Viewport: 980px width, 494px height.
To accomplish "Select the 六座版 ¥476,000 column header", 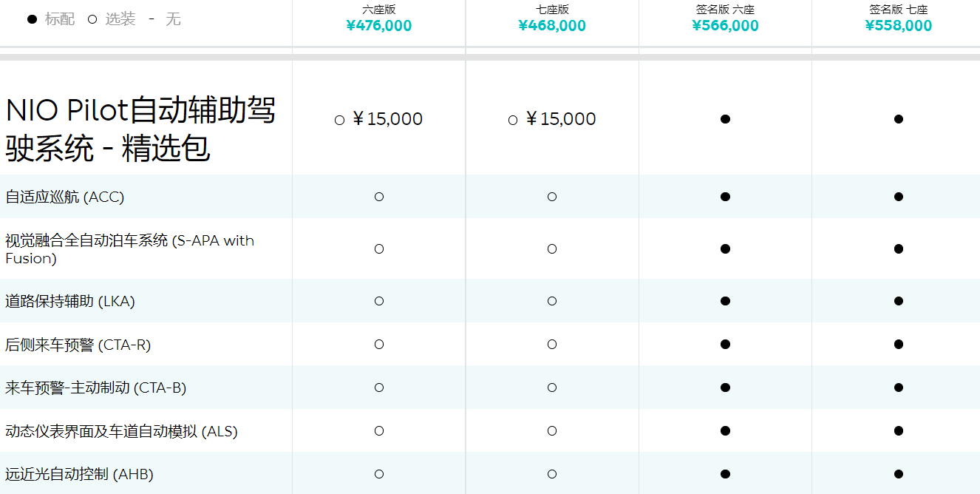I will tap(378, 18).
